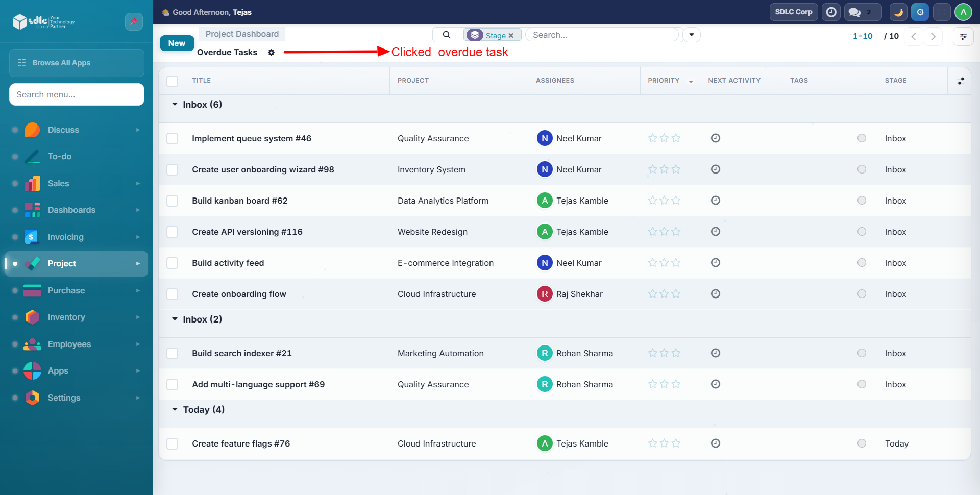Click the SDLC Corp company button
Screen dimensions: 980x495
(x=793, y=12)
